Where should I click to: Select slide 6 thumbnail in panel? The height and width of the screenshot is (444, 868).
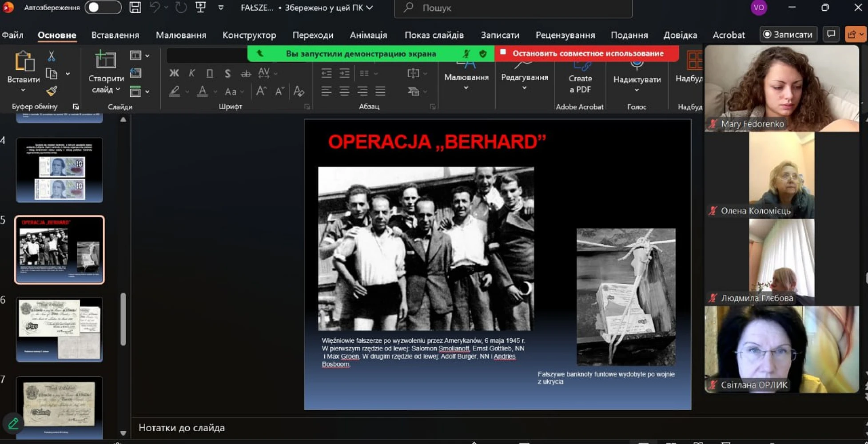(x=60, y=329)
